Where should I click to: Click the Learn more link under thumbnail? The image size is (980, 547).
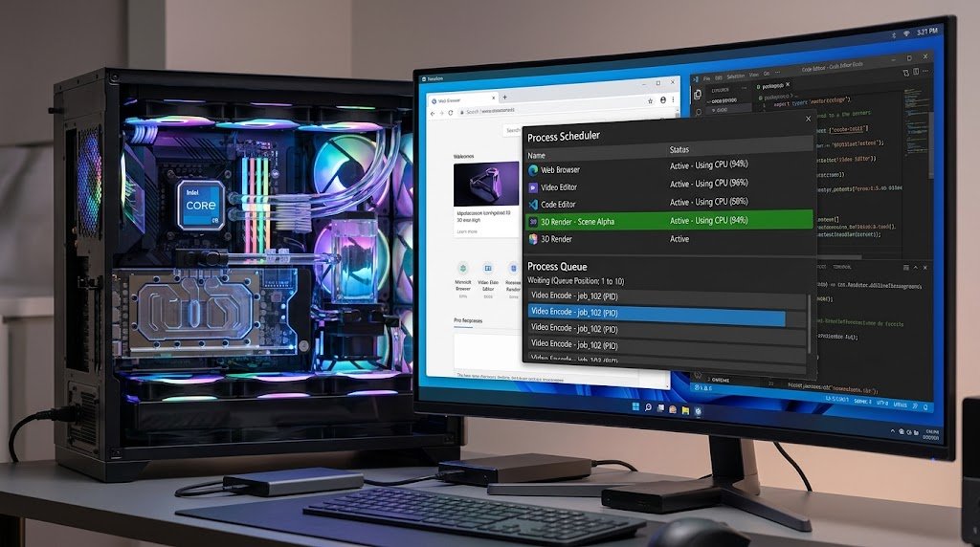point(467,231)
